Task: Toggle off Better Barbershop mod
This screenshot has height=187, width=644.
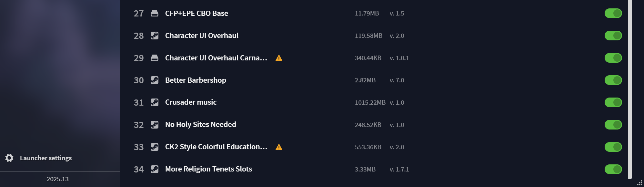Action: point(613,80)
